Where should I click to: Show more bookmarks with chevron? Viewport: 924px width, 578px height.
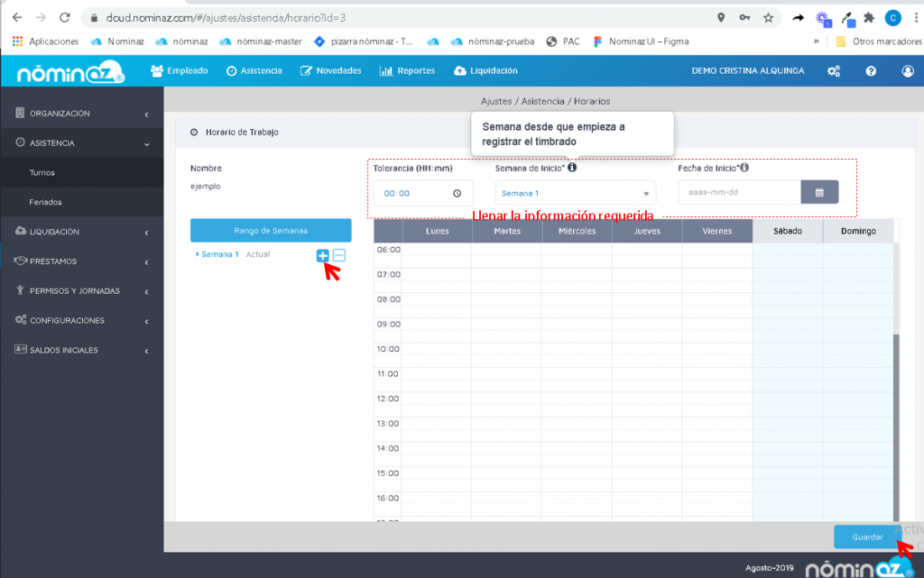(x=816, y=41)
